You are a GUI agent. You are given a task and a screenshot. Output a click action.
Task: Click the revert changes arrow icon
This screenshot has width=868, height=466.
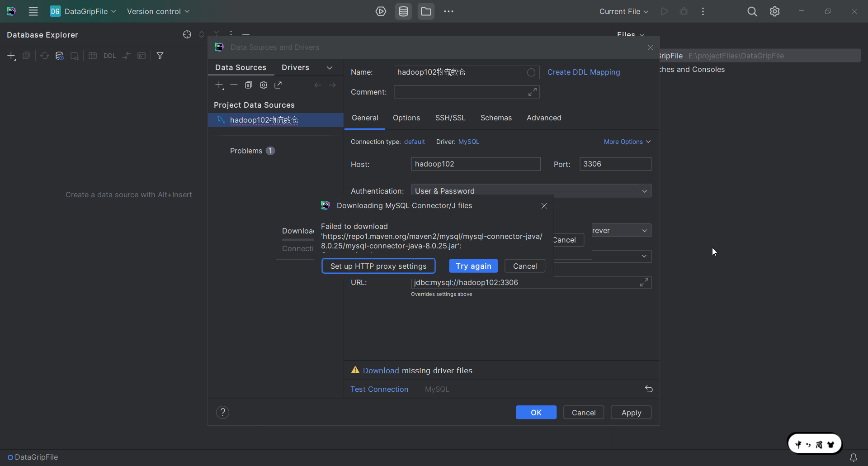click(649, 389)
